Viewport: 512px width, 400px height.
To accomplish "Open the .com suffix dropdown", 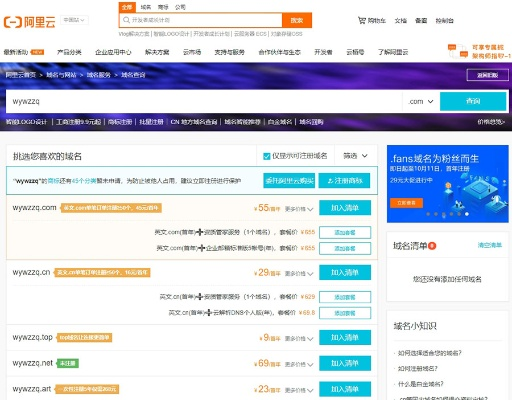I will pyautogui.click(x=421, y=101).
